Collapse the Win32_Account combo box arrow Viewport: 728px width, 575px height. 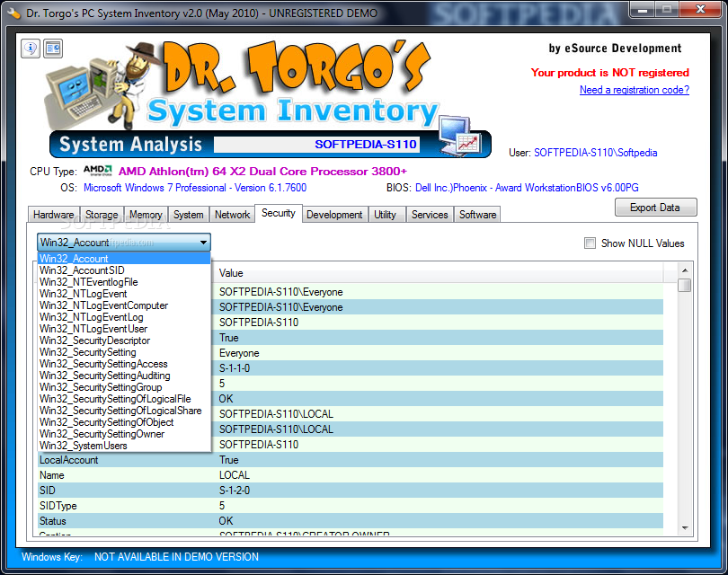(203, 243)
